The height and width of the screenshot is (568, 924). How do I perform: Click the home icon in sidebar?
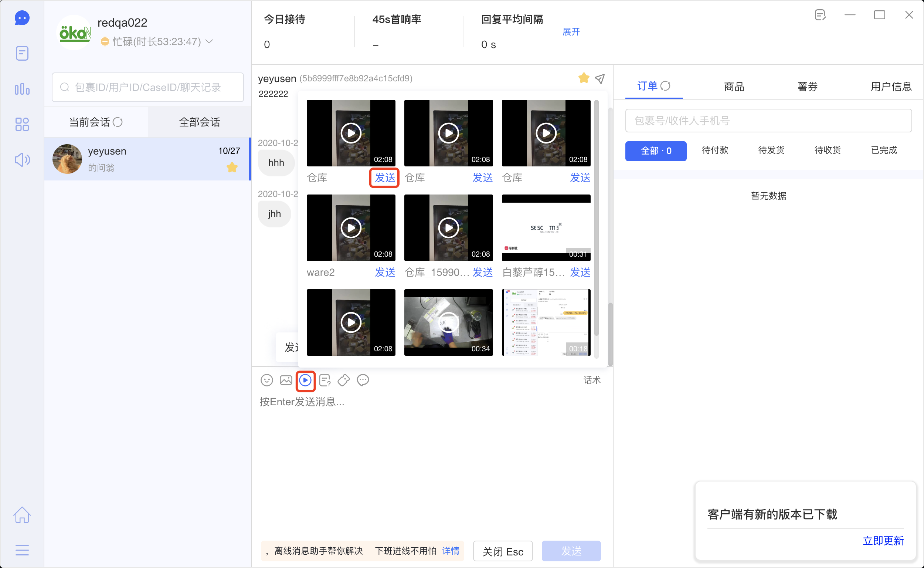pyautogui.click(x=22, y=515)
